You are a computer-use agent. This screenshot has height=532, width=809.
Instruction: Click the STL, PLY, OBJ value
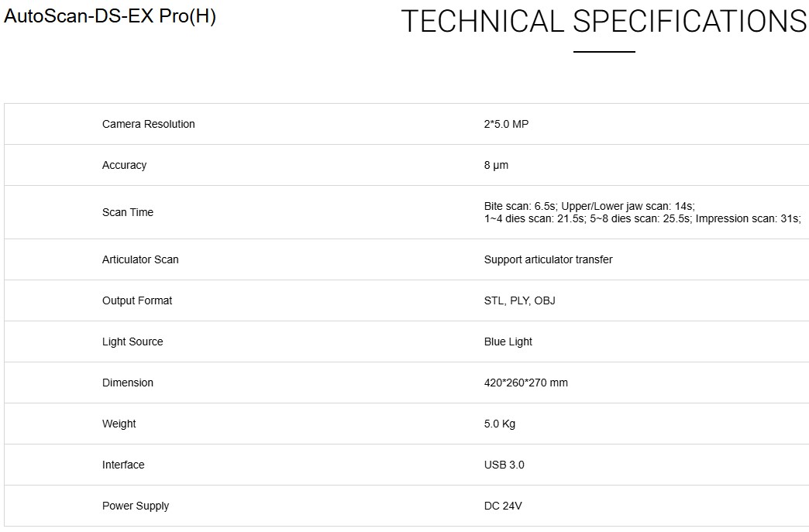click(519, 300)
